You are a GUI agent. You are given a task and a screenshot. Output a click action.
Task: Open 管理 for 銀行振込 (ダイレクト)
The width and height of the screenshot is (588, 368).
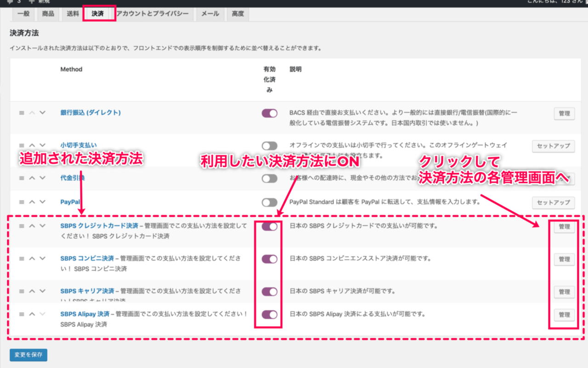coord(564,113)
